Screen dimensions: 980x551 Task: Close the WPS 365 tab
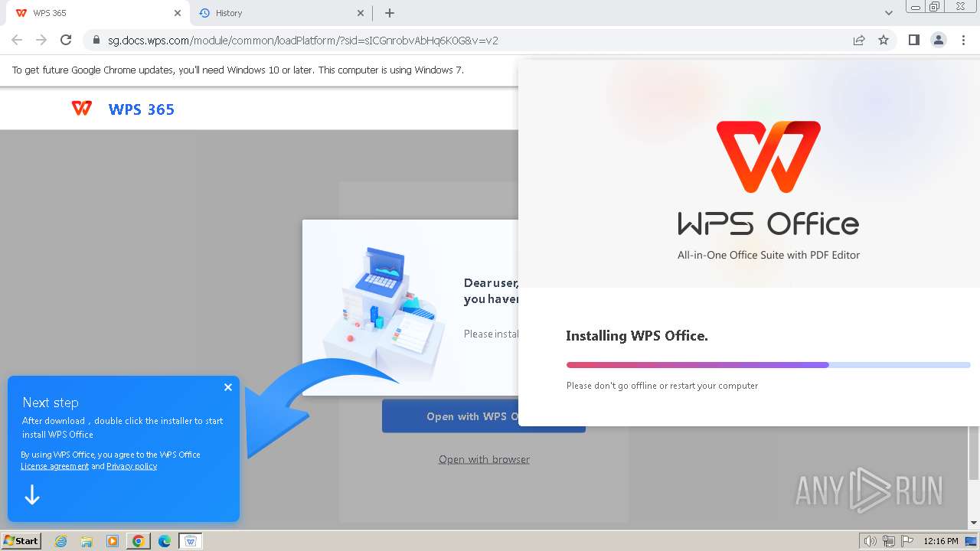pos(178,13)
